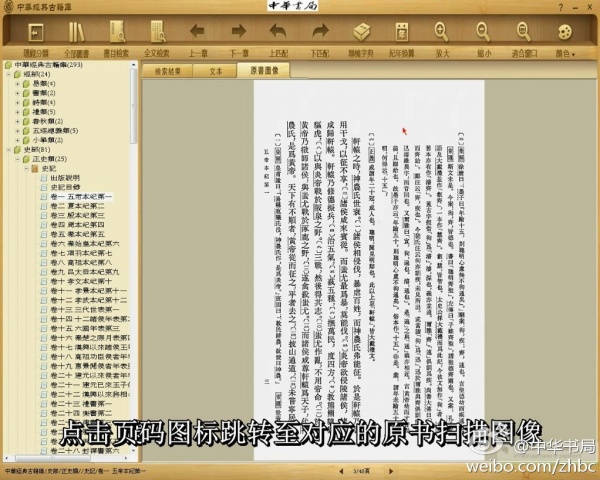This screenshot has height=480, width=600.
Task: Select the 史部(81) category
Action: [37, 149]
